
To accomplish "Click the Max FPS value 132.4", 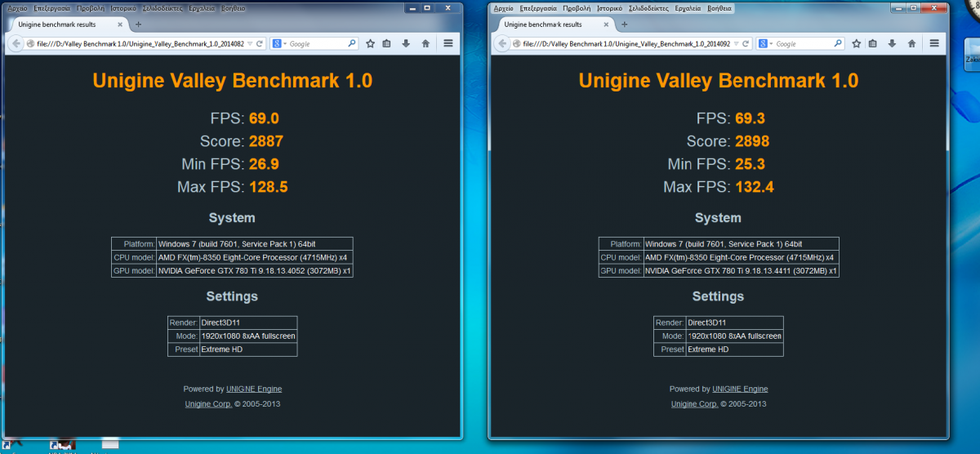I will pos(755,187).
